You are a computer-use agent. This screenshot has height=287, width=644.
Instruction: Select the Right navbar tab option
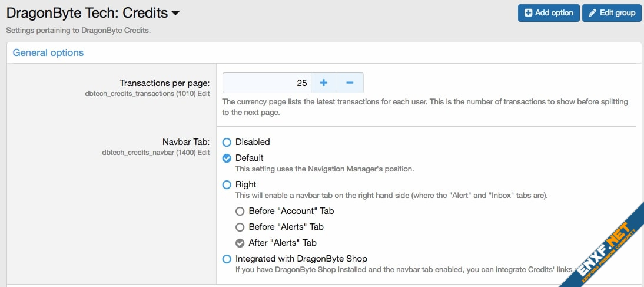tap(227, 185)
